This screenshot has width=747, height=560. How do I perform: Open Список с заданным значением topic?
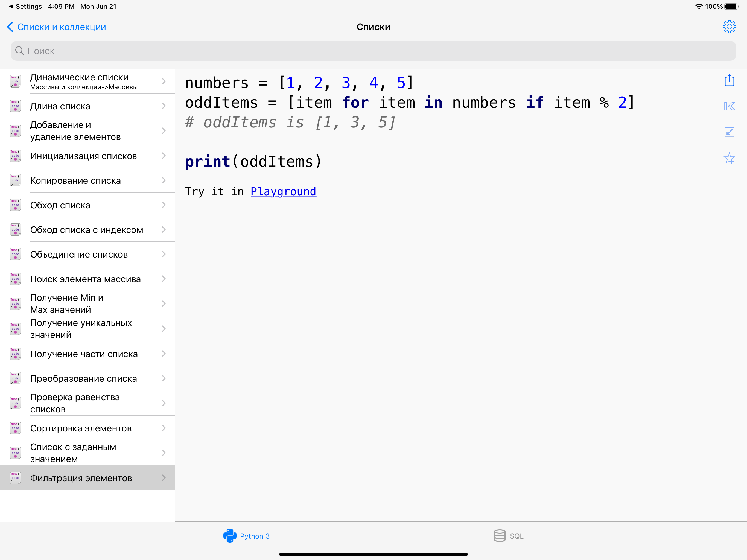tap(87, 453)
